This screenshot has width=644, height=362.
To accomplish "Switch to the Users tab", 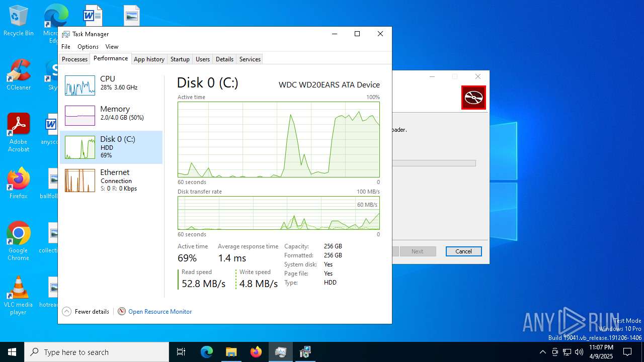I will pyautogui.click(x=203, y=59).
